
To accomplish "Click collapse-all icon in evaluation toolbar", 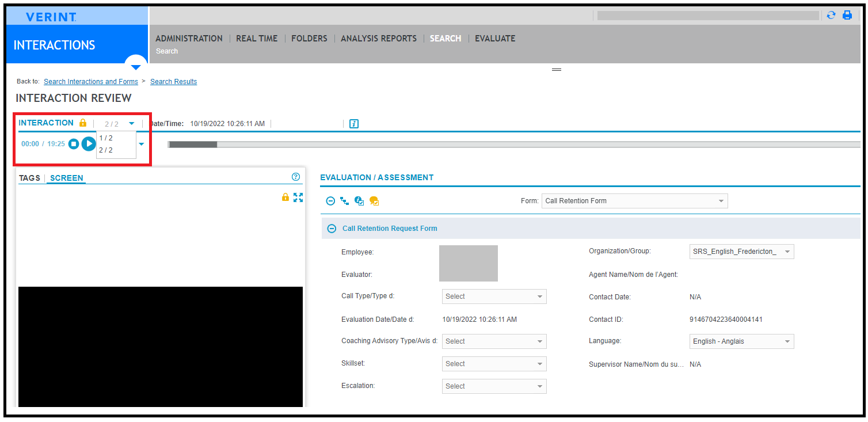I will coord(330,201).
